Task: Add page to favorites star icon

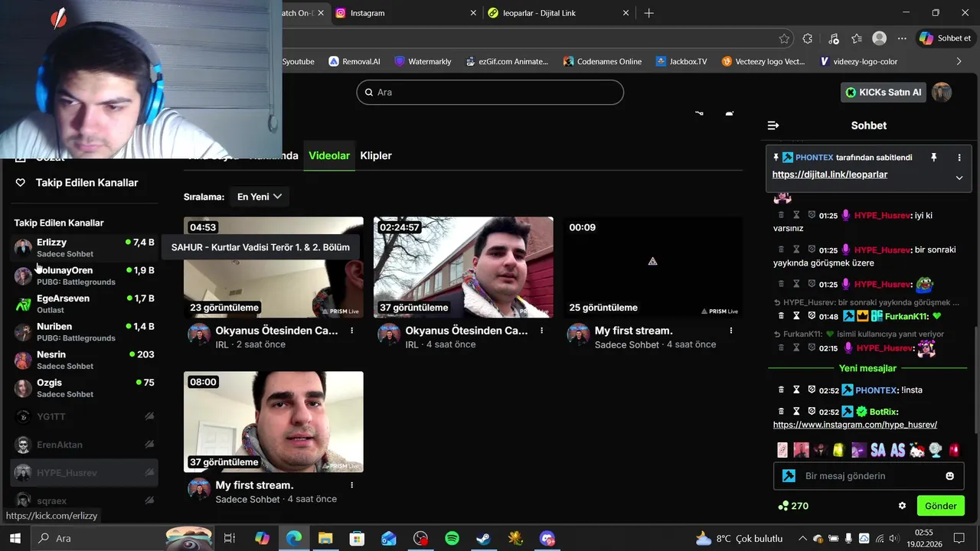Action: tap(784, 38)
